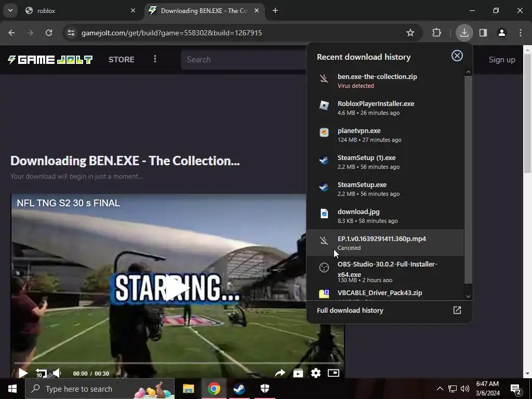
Task: Click the RobloxPlayerInstaller.exe file icon
Action: point(324,105)
